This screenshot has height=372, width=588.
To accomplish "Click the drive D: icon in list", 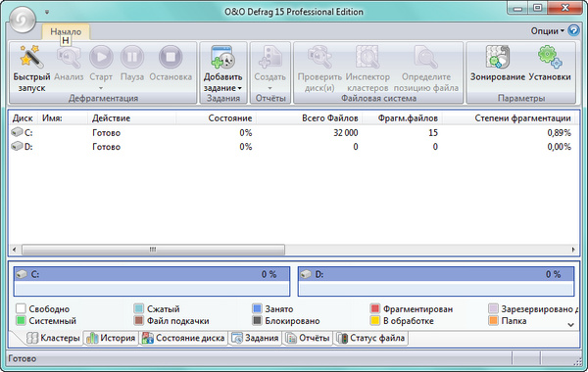I will click(17, 146).
